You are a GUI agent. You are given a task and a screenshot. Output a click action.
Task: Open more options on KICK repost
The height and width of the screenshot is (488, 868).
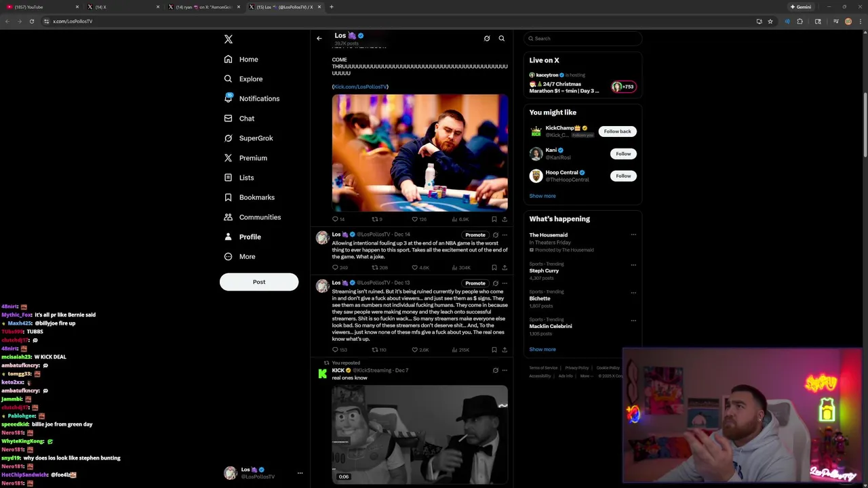505,371
